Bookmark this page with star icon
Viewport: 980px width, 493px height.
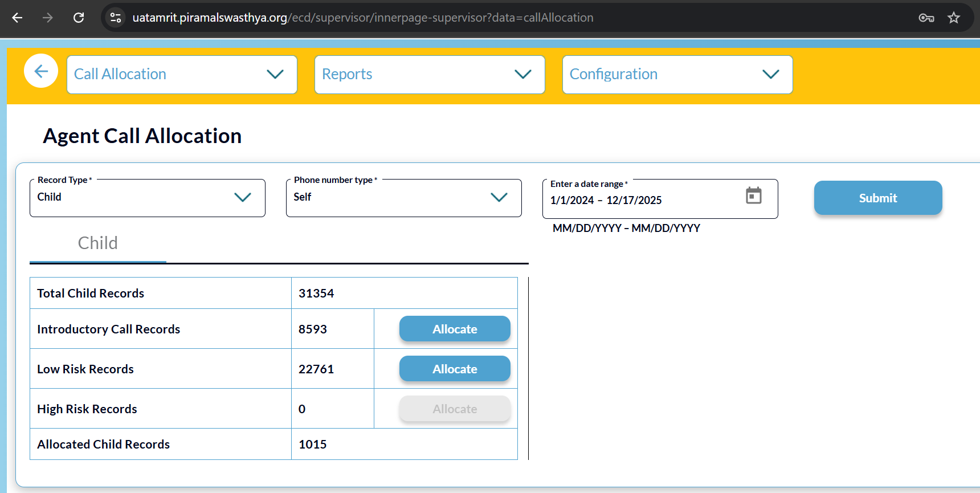(x=954, y=18)
